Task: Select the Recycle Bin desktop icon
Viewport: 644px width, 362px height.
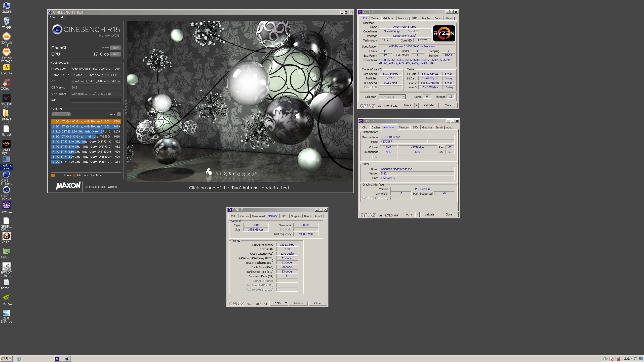Action: [x=6, y=23]
